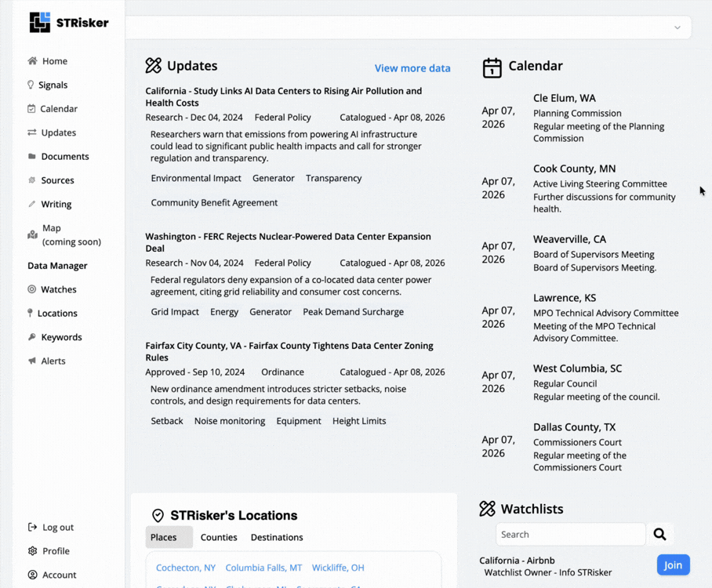Select the Places tab

click(164, 538)
